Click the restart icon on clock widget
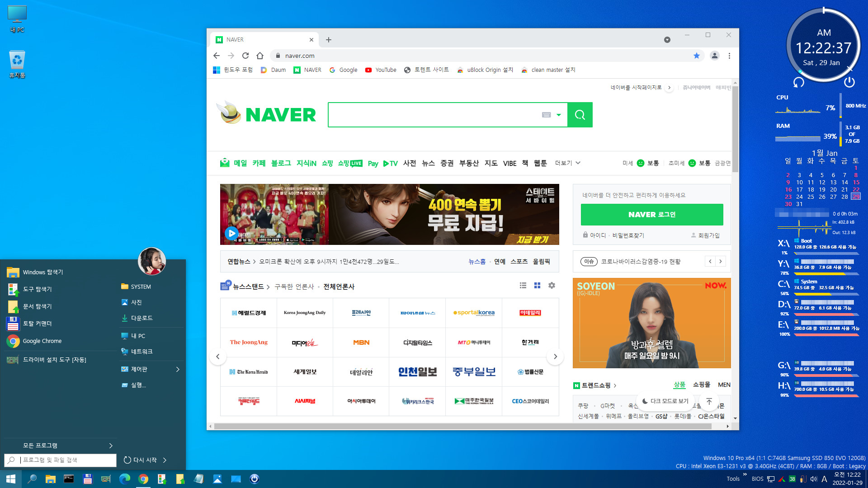Viewport: 868px width, 488px height. 799,82
